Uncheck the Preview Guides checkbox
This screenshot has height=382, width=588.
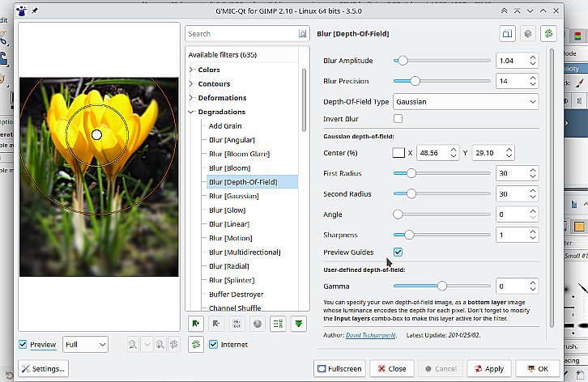point(398,253)
